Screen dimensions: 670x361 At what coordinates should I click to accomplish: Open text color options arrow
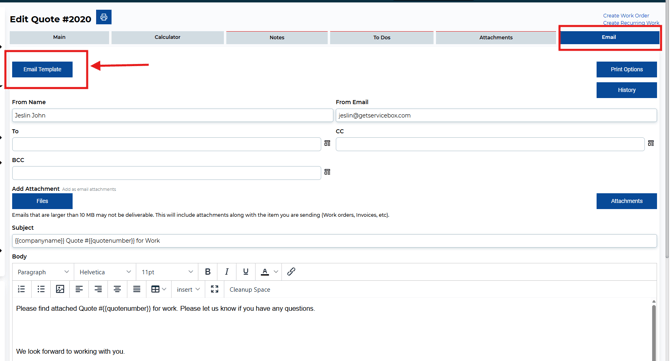point(276,272)
